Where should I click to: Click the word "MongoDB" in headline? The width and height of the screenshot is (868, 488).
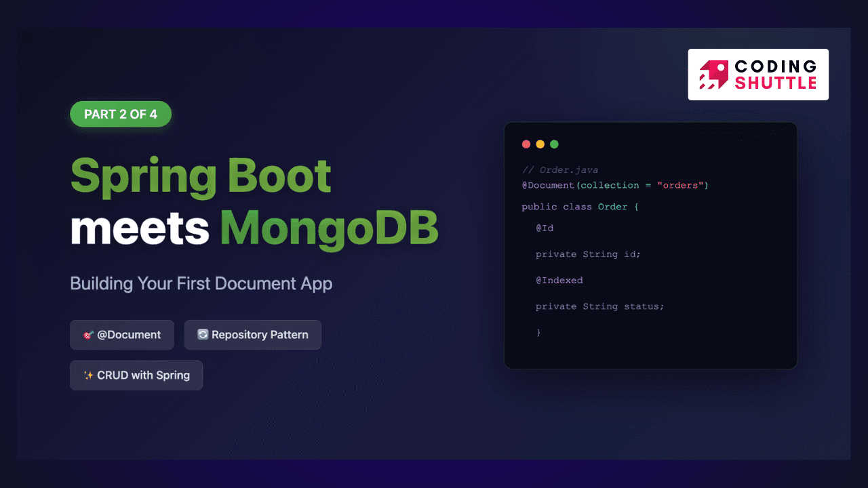(x=330, y=228)
